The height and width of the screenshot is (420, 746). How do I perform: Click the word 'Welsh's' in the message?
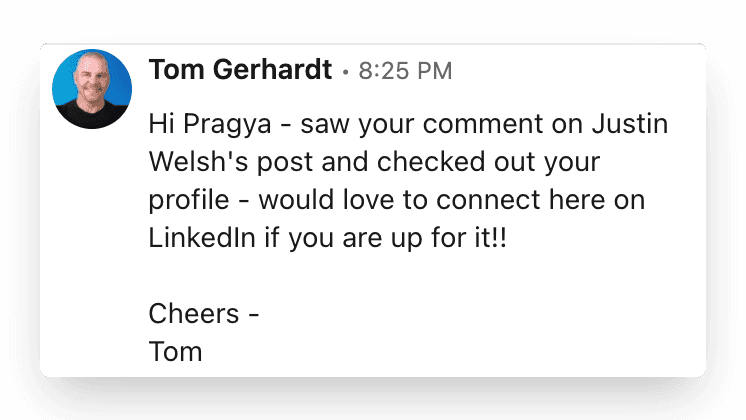click(198, 162)
